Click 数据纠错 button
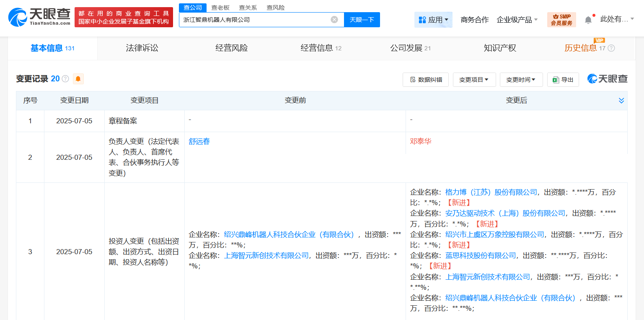This screenshot has width=644, height=320. tap(425, 80)
